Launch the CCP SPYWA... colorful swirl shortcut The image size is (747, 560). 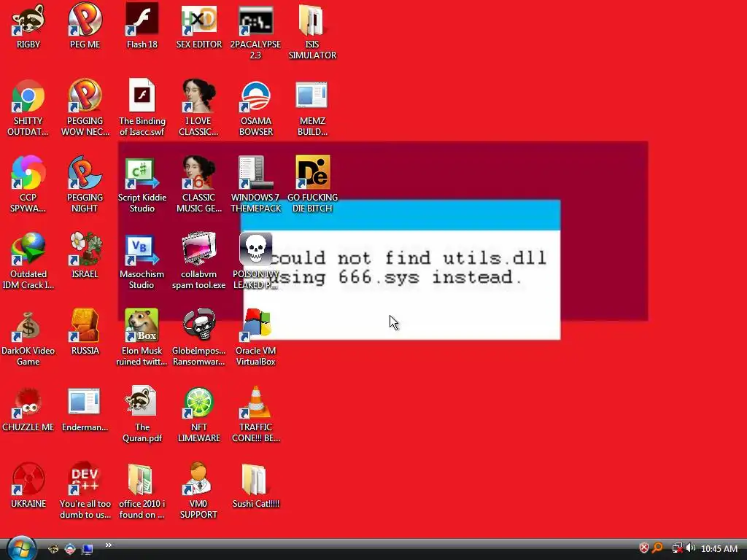[28, 172]
